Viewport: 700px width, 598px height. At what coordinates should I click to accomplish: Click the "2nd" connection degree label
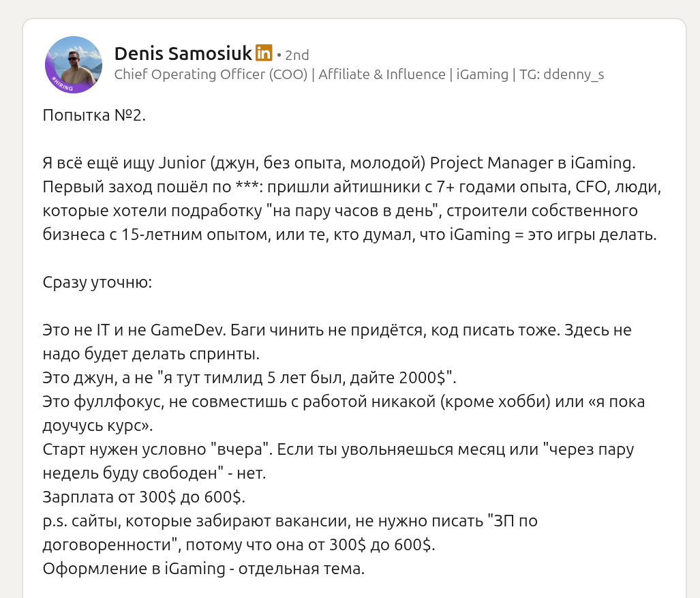click(x=296, y=55)
